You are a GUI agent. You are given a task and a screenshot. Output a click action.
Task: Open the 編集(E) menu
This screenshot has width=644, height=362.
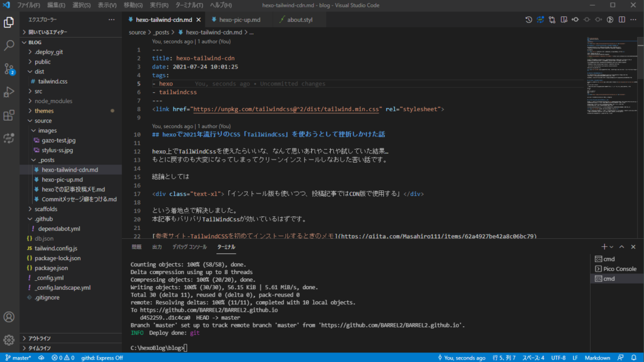click(x=56, y=5)
